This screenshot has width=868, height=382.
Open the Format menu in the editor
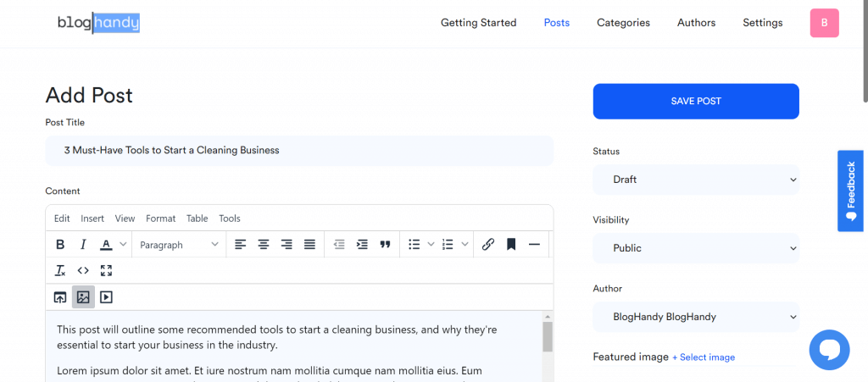(x=160, y=219)
